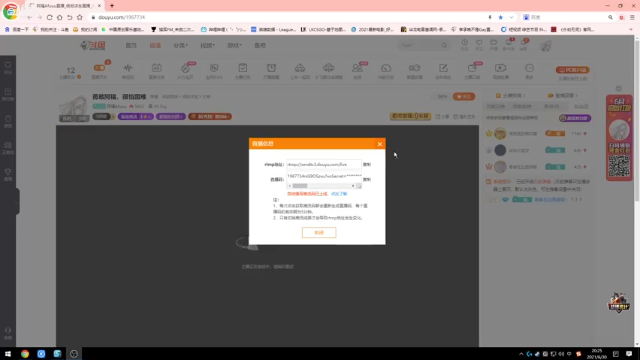Open the user avatar in site header
Screen dimensions: 640x360
[x=546, y=45]
